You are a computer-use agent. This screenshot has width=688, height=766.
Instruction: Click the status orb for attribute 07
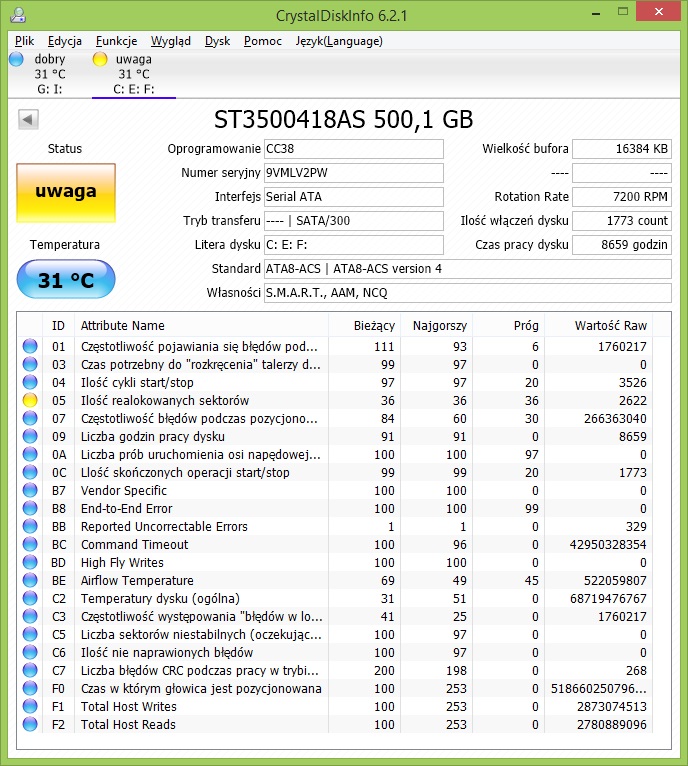(30, 418)
